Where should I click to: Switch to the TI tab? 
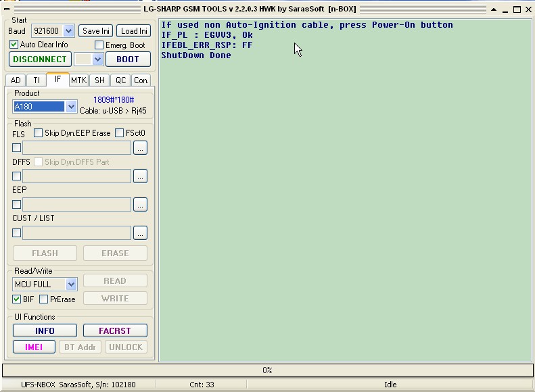click(x=37, y=80)
